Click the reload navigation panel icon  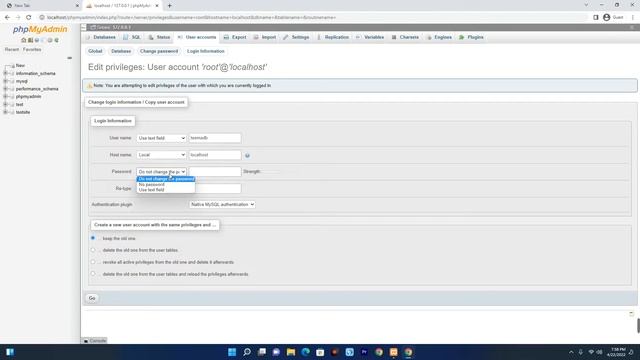point(56,40)
